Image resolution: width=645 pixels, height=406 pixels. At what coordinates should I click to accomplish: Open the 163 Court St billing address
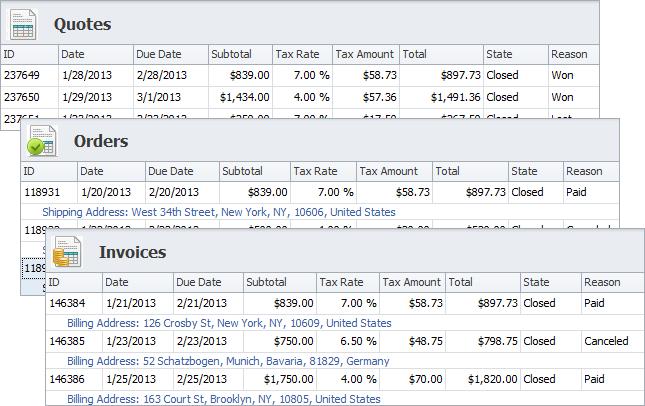click(x=223, y=398)
